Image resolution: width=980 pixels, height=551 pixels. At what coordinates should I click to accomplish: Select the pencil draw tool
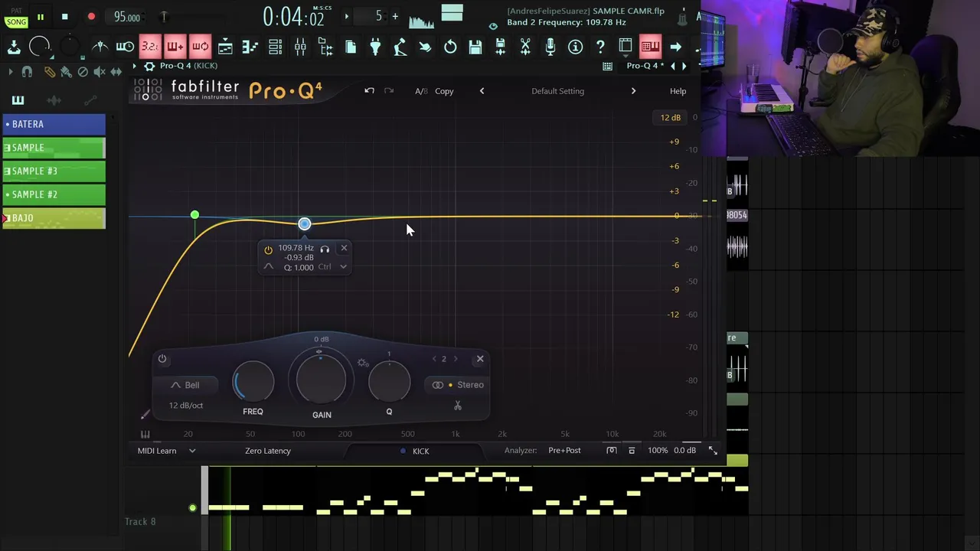[x=49, y=72]
